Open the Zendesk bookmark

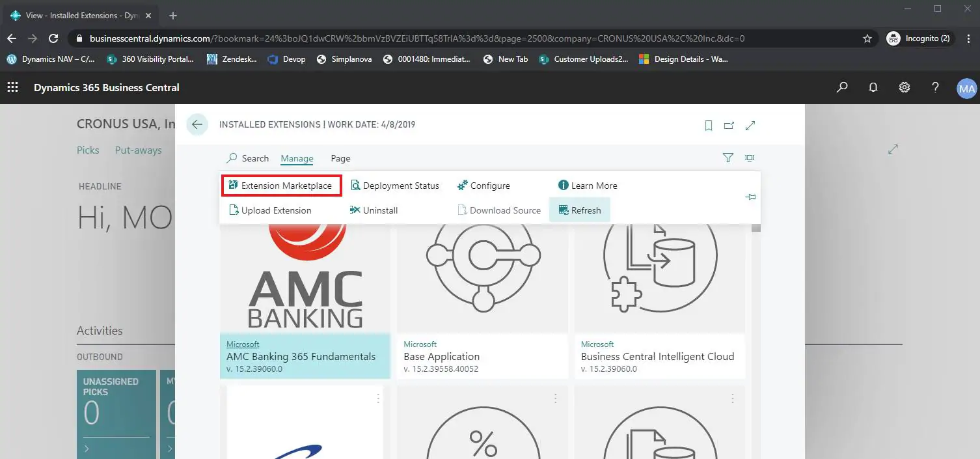click(x=232, y=59)
